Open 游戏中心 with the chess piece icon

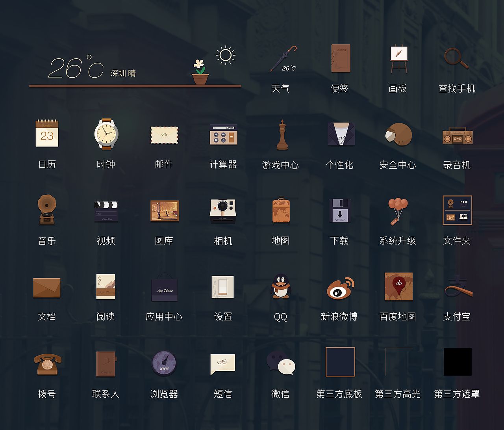(281, 134)
